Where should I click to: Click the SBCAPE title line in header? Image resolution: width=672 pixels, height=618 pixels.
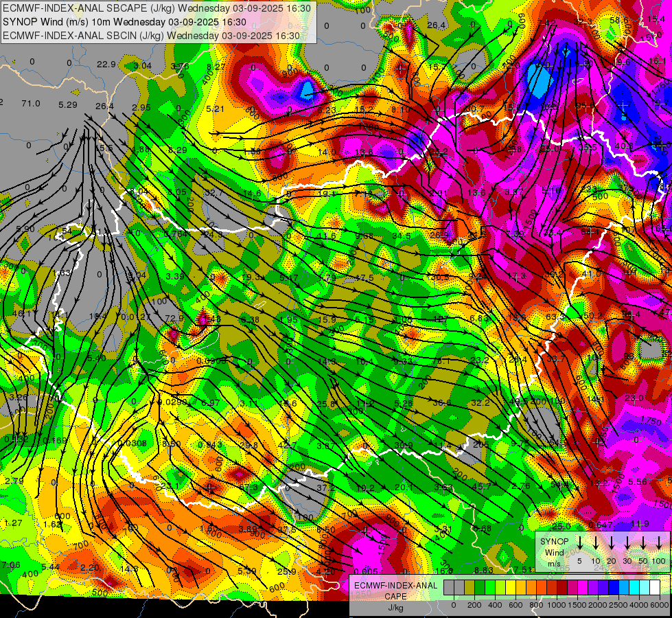[158, 8]
